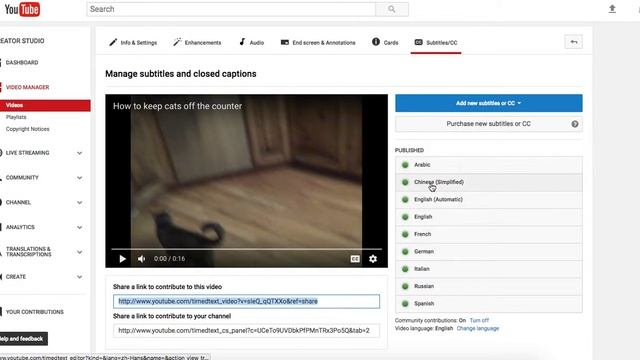This screenshot has width=640, height=360.
Task: Click Help and feedback button
Action: point(23,339)
